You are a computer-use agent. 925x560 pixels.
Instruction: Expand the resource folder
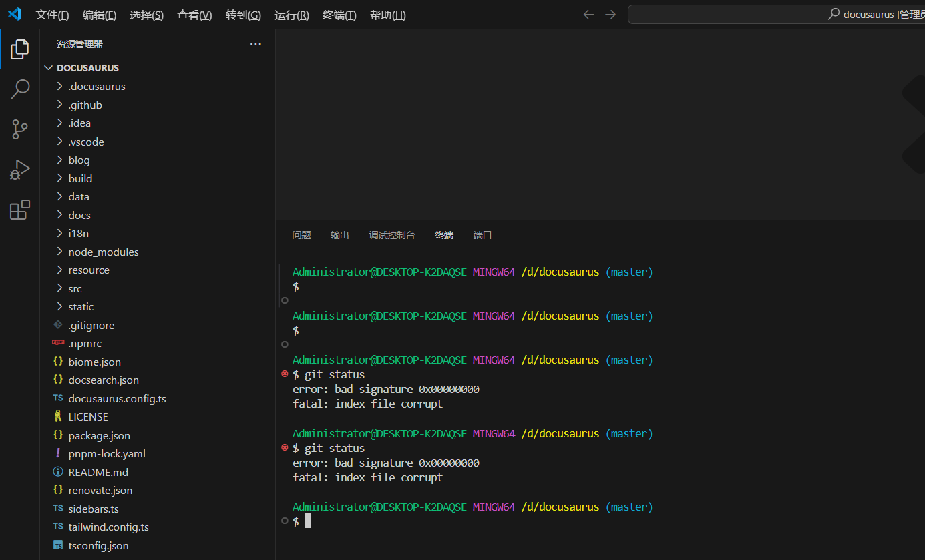pos(59,270)
